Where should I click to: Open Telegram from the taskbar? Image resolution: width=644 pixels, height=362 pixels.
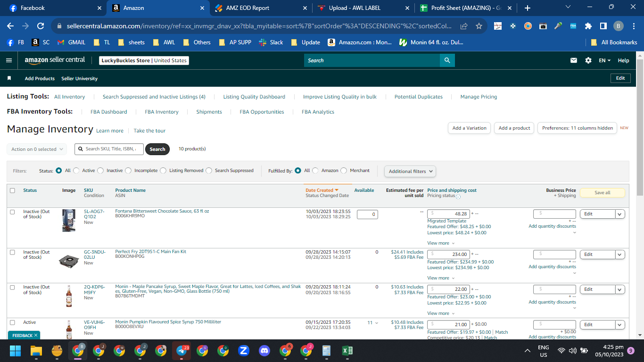click(182, 351)
